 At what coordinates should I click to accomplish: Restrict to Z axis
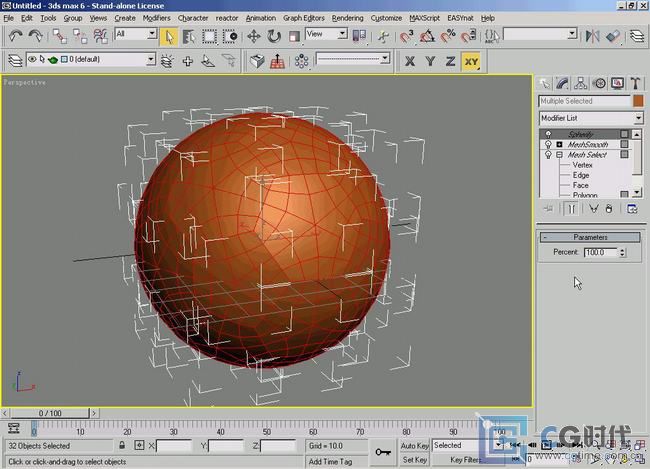point(451,61)
